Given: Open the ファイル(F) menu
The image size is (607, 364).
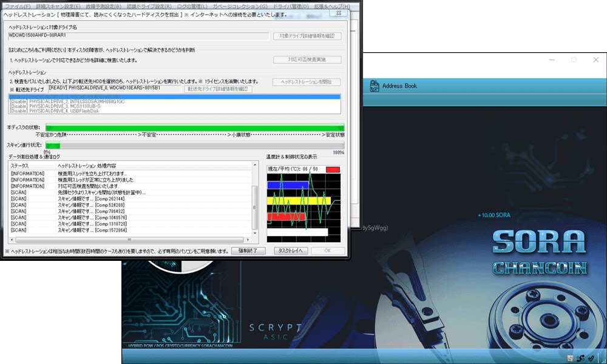Looking at the screenshot, I should click(x=18, y=7).
